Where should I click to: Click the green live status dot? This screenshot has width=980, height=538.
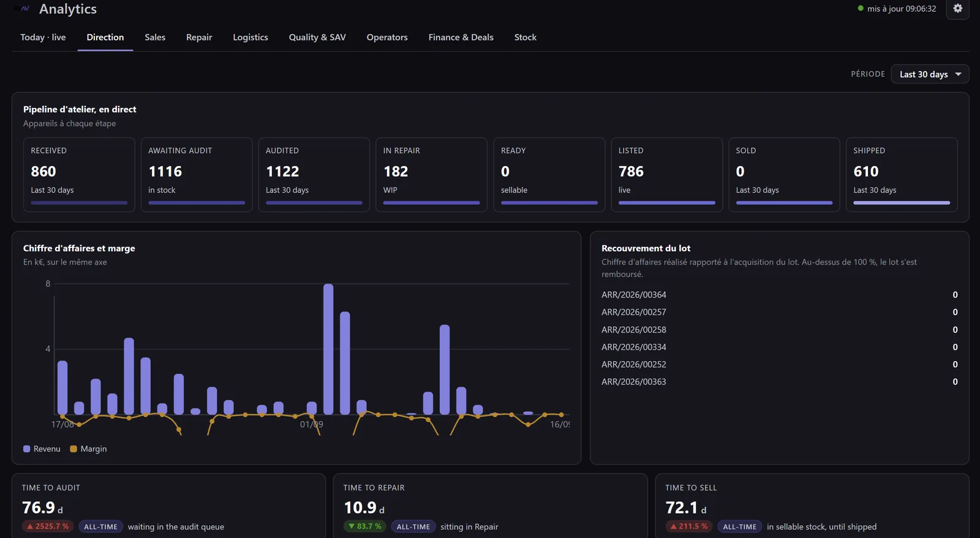[x=861, y=9]
